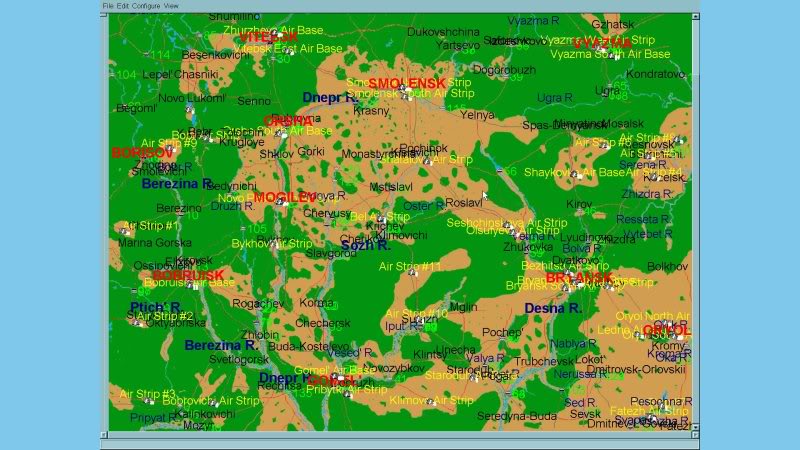This screenshot has height=450, width=800.
Task: Click the Roslavl town label
Action: 464,203
